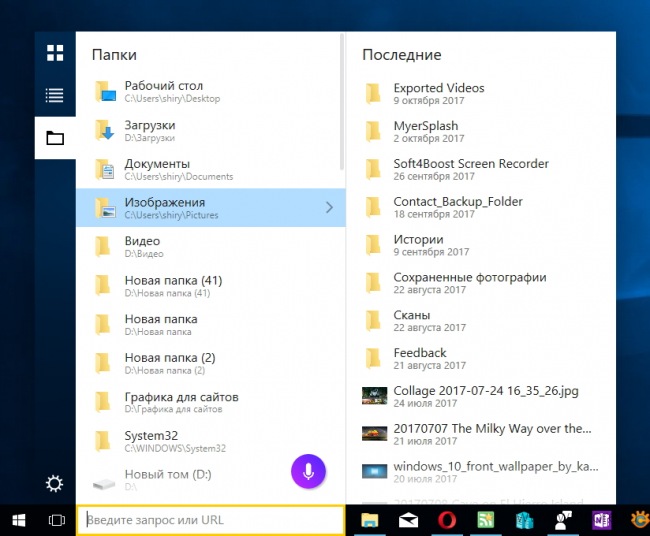Viewport: 650px width, 536px height.
Task: Open Contact_Backup_Folder folder icon
Action: click(x=373, y=207)
